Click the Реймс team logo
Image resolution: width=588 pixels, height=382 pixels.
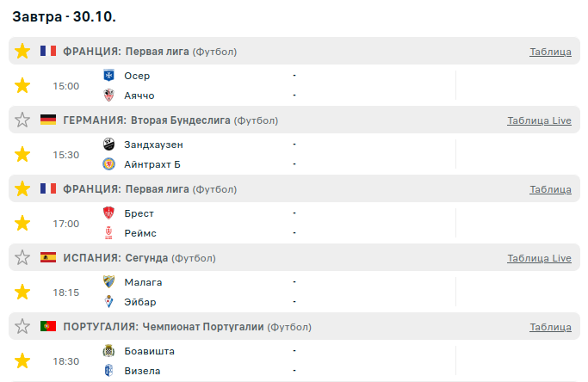tap(109, 233)
